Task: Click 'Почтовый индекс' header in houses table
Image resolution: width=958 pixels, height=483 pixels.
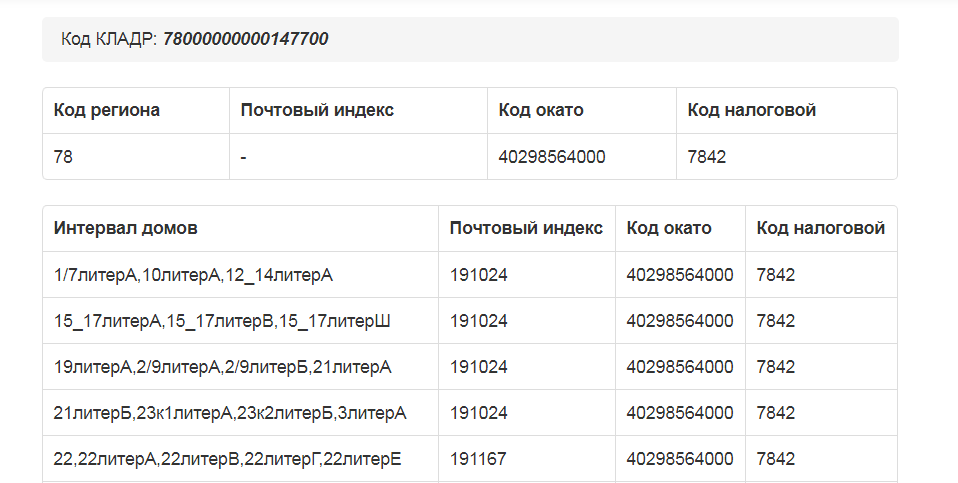Action: tap(526, 228)
